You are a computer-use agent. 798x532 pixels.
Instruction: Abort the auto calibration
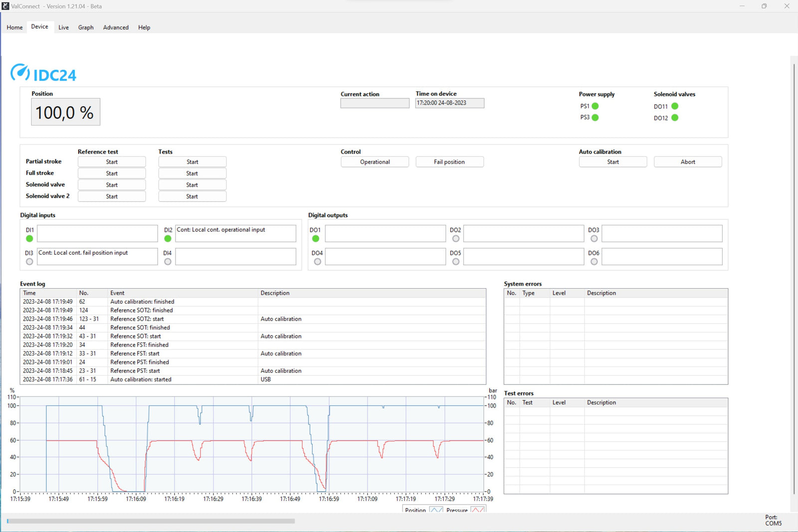click(x=688, y=162)
